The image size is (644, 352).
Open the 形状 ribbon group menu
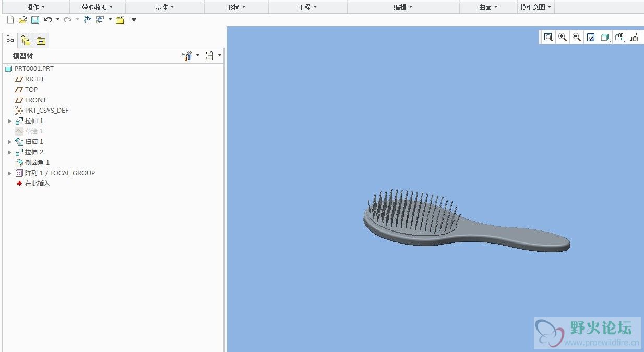click(x=236, y=7)
